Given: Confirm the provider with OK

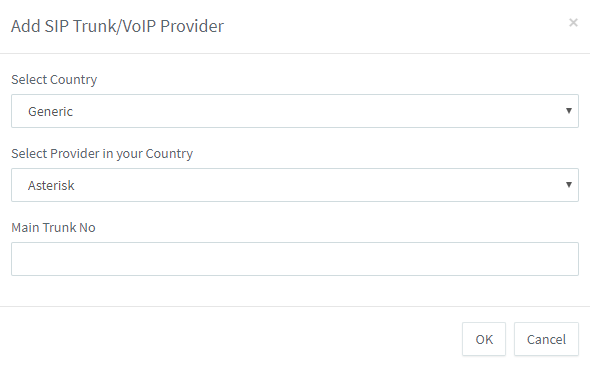Looking at the screenshot, I should point(484,339).
